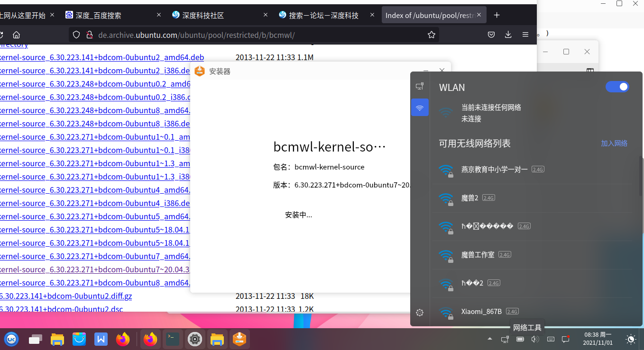
Task: Click the installer's orange package icon
Action: point(200,71)
